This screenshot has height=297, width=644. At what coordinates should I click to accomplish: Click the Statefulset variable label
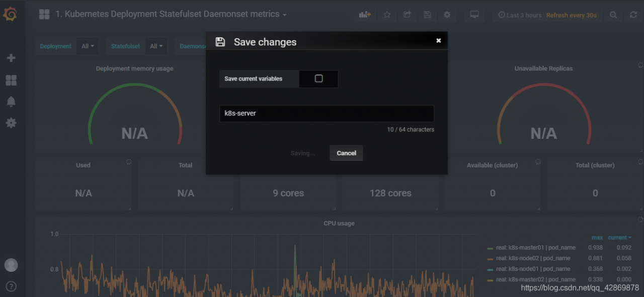pyautogui.click(x=126, y=46)
